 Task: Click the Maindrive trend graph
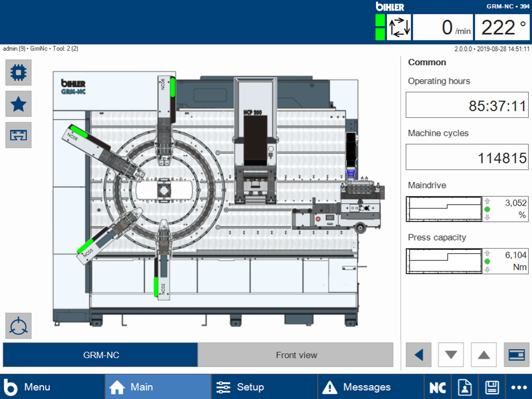pyautogui.click(x=444, y=209)
